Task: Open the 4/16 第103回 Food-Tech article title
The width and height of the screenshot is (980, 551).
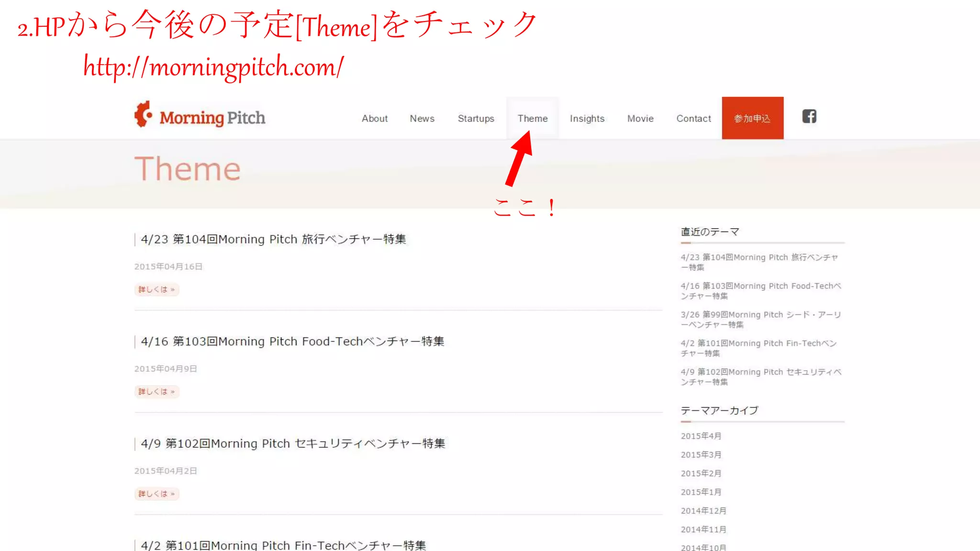Action: tap(292, 342)
